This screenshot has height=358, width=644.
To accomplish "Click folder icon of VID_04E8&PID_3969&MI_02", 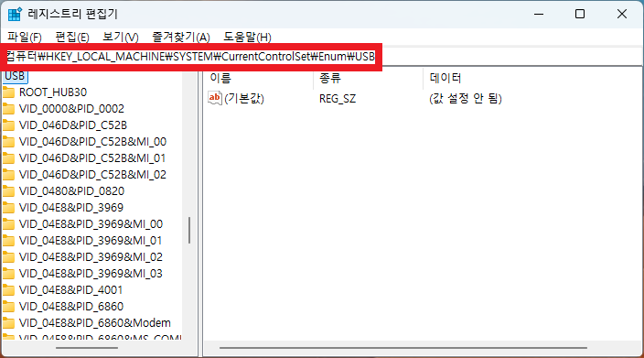I will (8, 256).
